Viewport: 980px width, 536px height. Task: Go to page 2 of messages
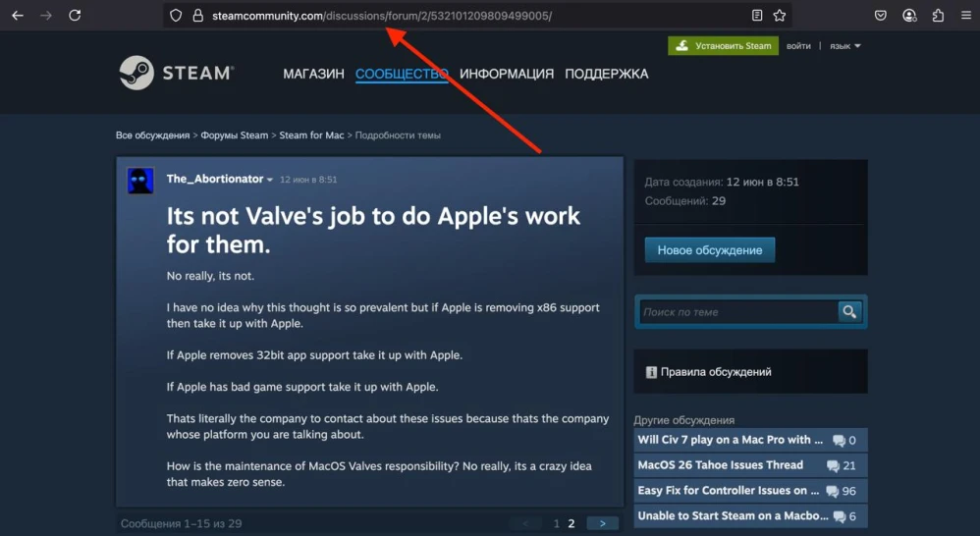click(571, 523)
